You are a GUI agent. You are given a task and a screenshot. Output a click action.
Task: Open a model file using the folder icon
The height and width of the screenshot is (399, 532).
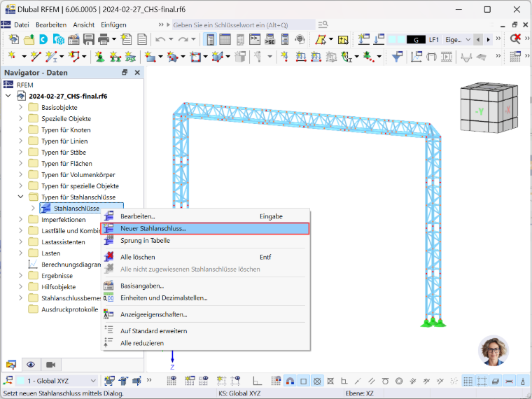coord(29,40)
